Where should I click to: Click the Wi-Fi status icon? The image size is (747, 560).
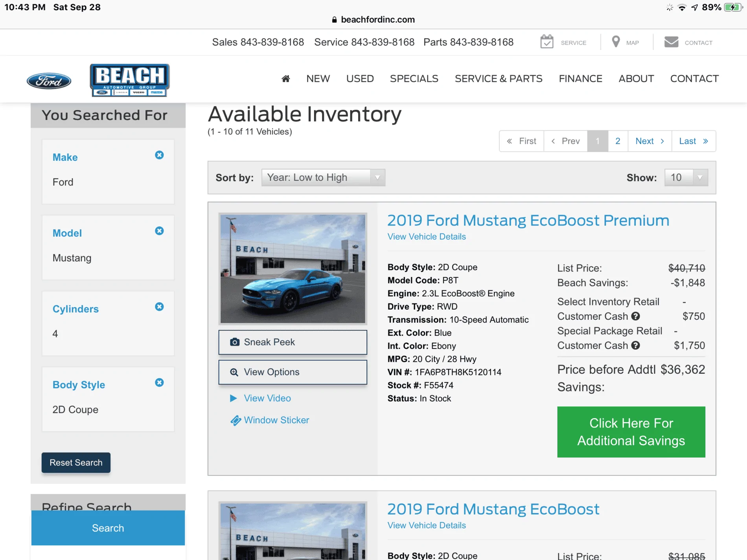tap(682, 7)
